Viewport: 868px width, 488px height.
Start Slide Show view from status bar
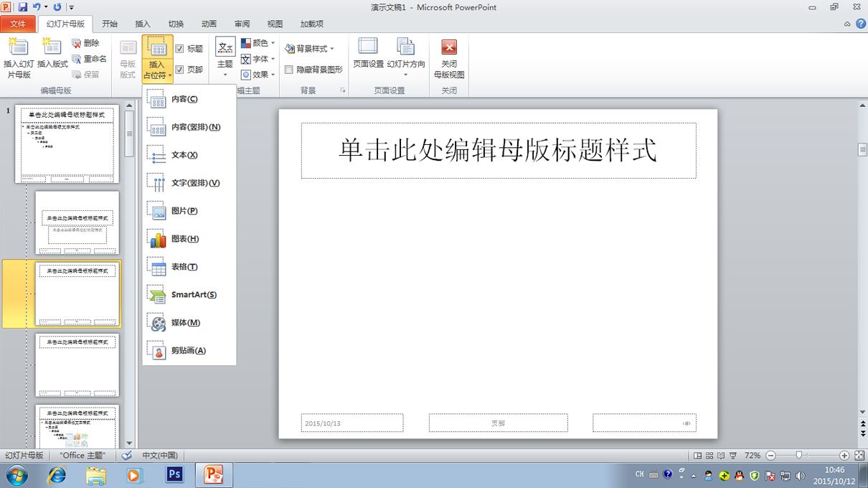(733, 456)
